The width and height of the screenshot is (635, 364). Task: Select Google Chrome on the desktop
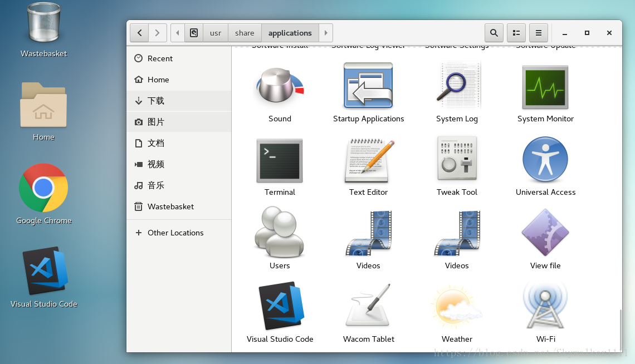[x=43, y=188]
